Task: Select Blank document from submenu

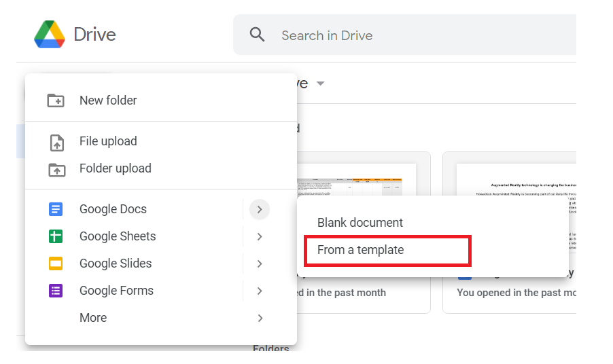Action: point(433,223)
